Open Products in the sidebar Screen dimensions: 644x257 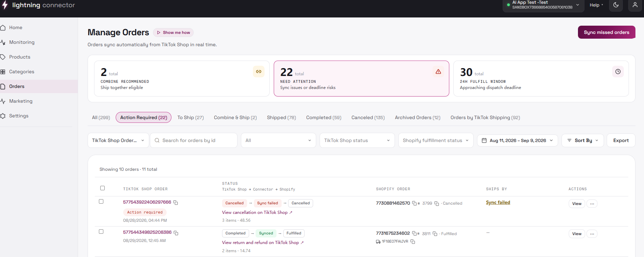click(20, 57)
